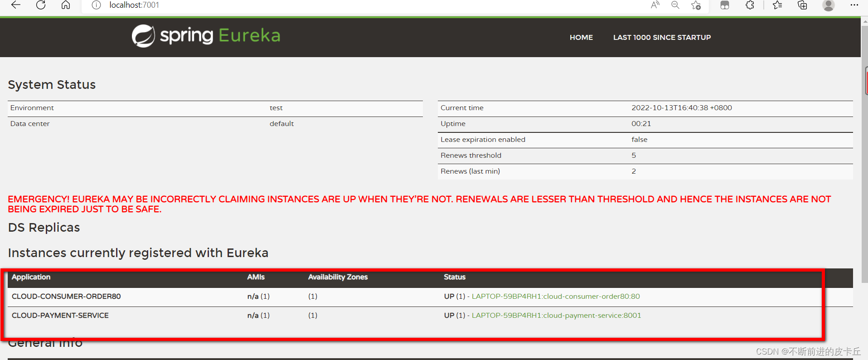Screen dimensions: 868x360
Task: Open the favorites list icon
Action: [x=777, y=5]
